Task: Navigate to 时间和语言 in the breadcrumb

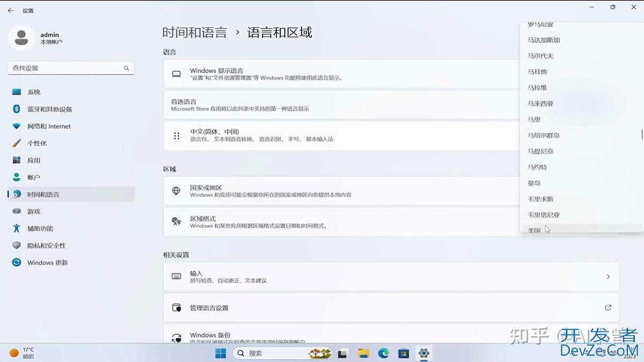Action: (x=195, y=32)
